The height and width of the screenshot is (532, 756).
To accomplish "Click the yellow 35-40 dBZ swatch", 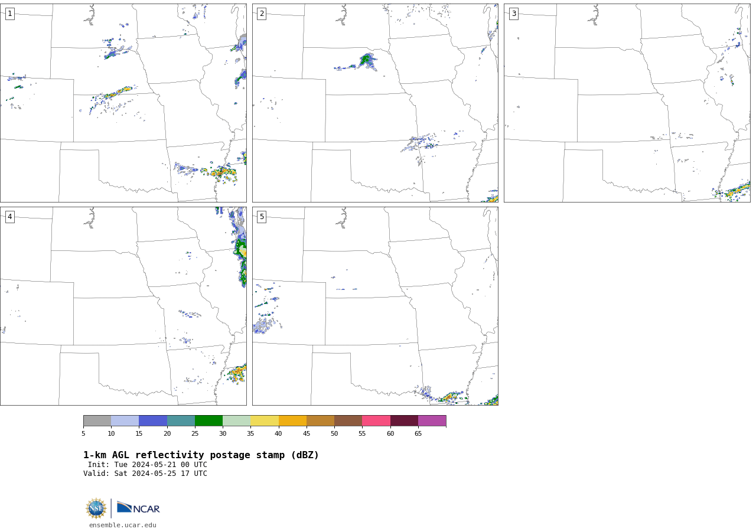I will tap(265, 421).
